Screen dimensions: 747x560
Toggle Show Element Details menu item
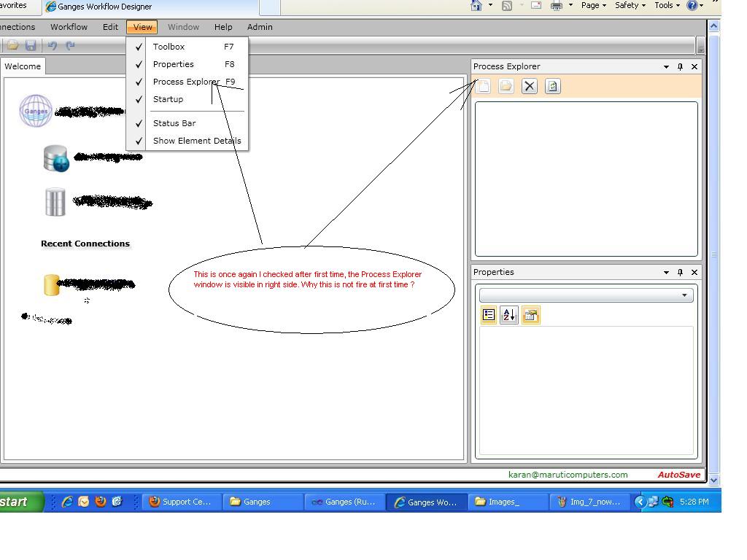(x=187, y=141)
